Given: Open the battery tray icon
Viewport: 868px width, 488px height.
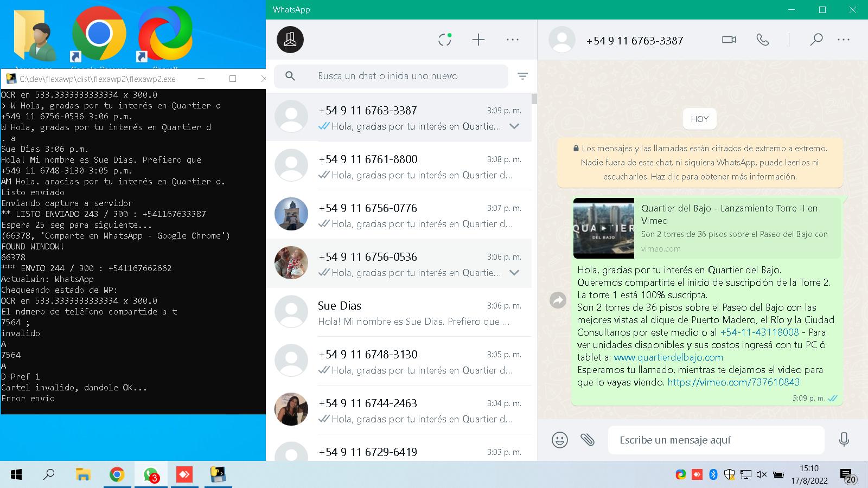Looking at the screenshot, I should click(x=778, y=474).
